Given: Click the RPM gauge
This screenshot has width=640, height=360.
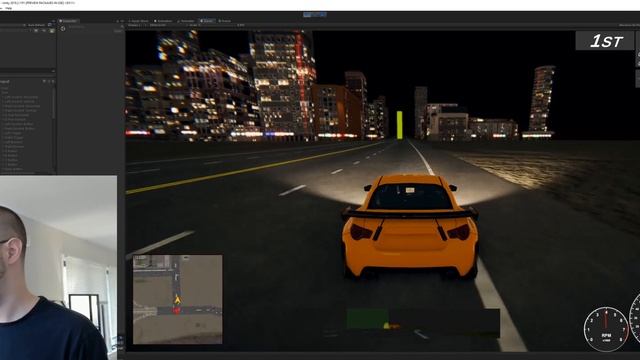Looking at the screenshot, I should pos(606,329).
